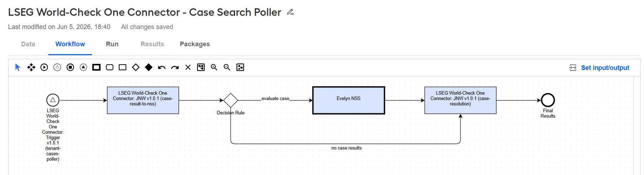Viewport: 644px width, 175px height.
Task: Add a filled black diamond node
Action: pyautogui.click(x=148, y=67)
